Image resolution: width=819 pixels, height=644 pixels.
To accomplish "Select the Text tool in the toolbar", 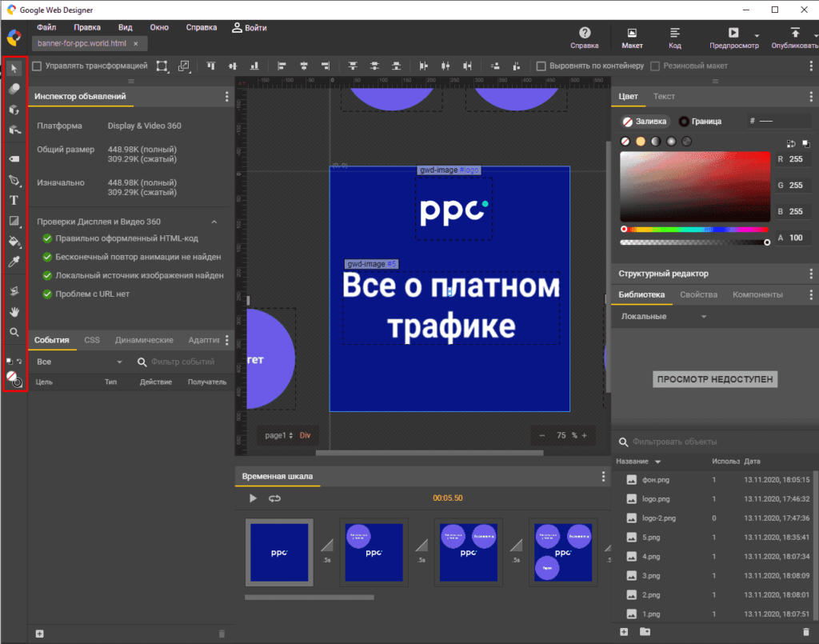I will [14, 200].
